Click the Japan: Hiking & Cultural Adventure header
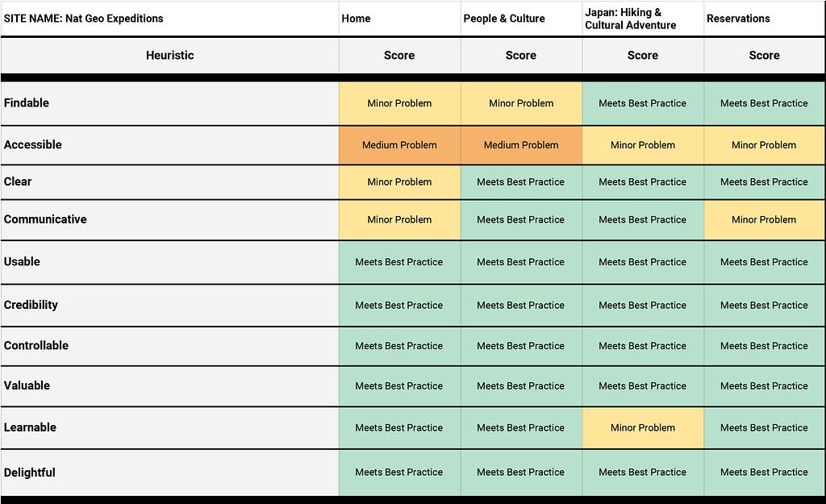This screenshot has height=504, width=826. coord(643,19)
